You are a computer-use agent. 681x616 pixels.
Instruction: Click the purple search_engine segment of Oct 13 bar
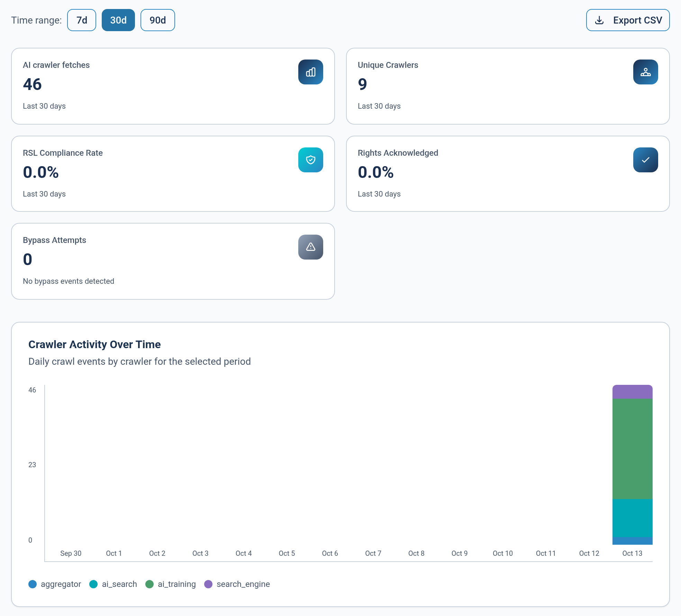coord(633,392)
